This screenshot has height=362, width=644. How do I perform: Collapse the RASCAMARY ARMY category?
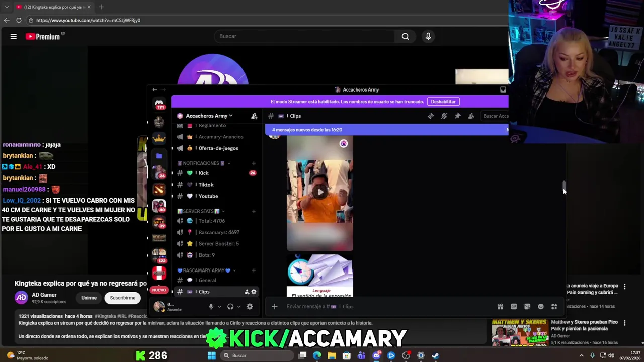[206, 270]
